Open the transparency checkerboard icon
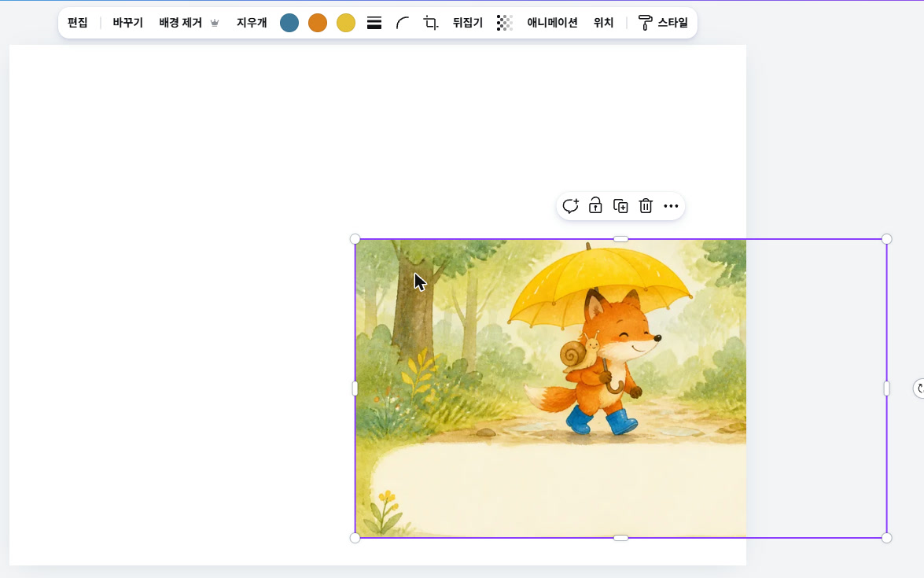924x578 pixels. [504, 23]
